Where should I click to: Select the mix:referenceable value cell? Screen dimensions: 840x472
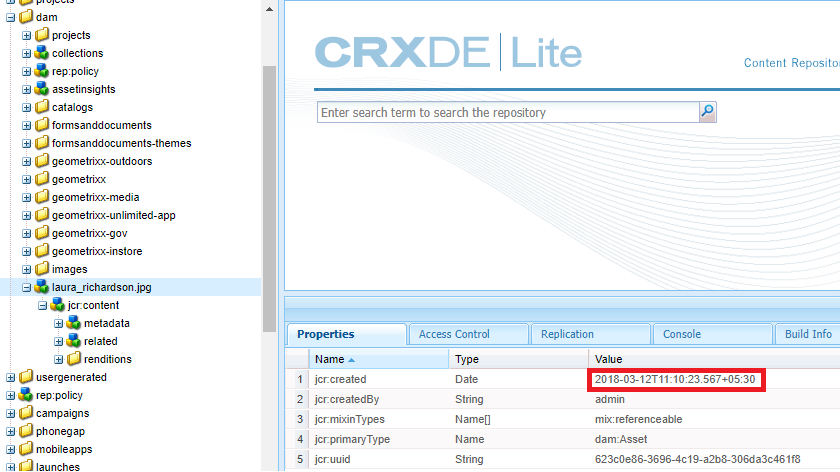point(639,419)
